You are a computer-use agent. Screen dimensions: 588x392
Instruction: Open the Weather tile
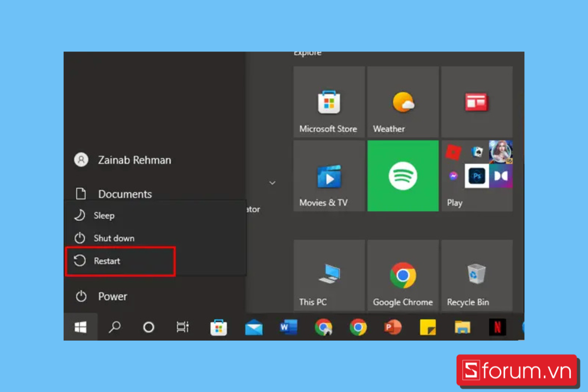click(x=403, y=102)
